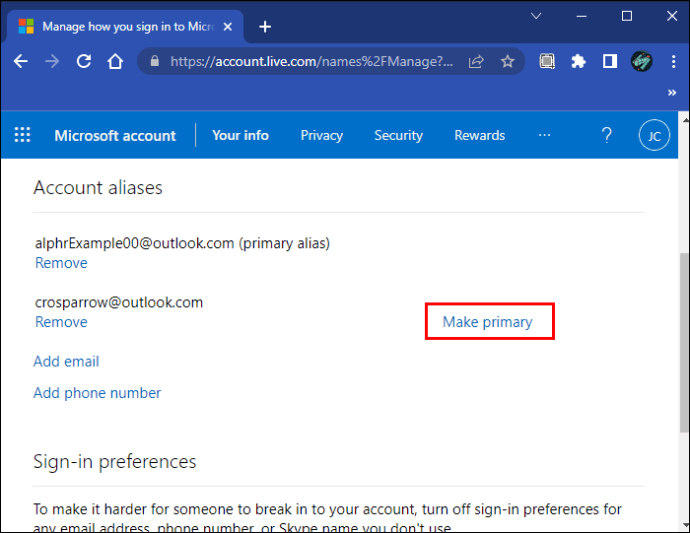The height and width of the screenshot is (533, 690).
Task: Expand the more navigation items ellipsis
Action: pyautogui.click(x=544, y=135)
